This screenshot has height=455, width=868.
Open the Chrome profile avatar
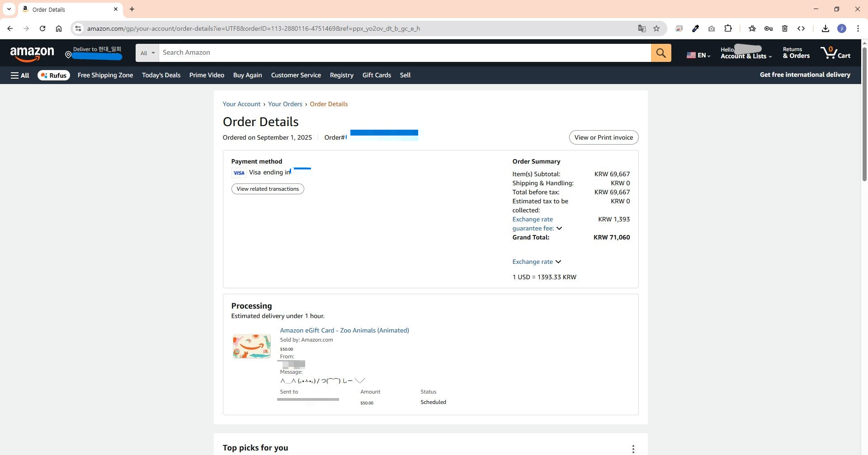842,28
